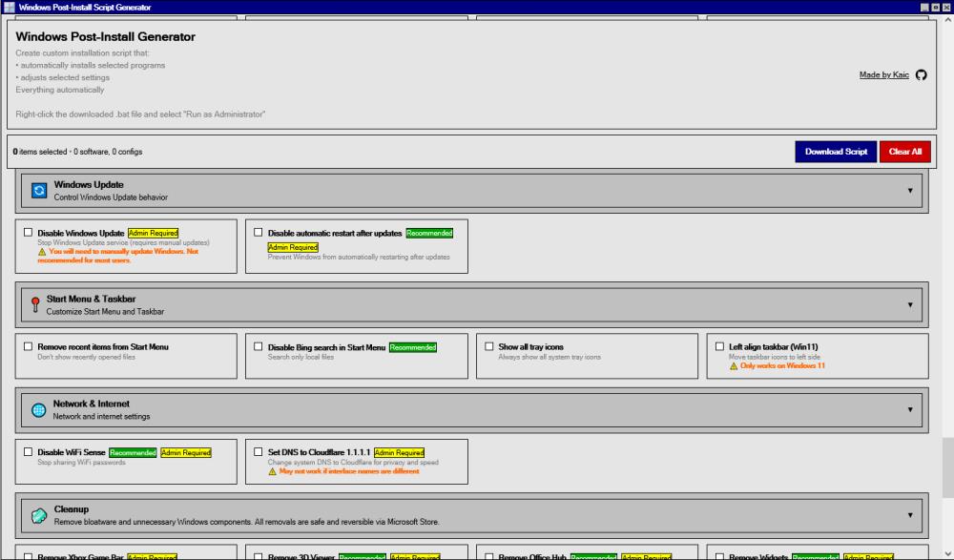Collapse the Windows Update section arrow

click(910, 191)
